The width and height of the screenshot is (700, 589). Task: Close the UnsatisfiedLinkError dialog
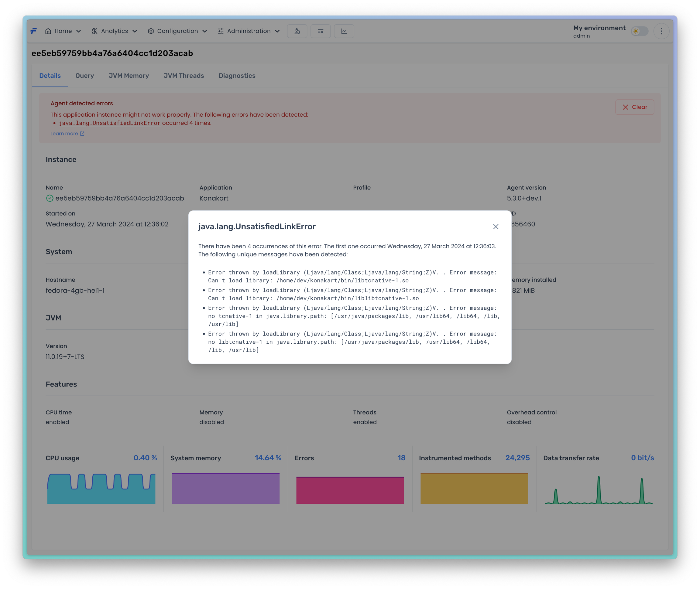tap(496, 227)
